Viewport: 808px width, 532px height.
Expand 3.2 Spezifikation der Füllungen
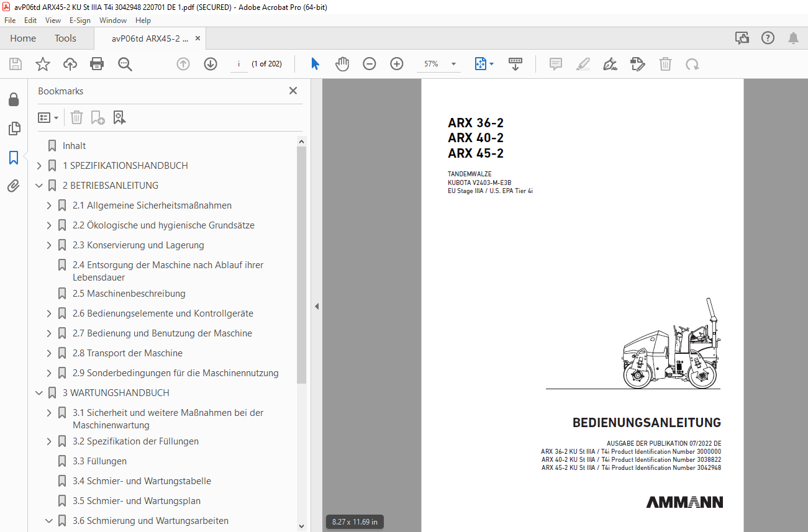click(x=49, y=441)
